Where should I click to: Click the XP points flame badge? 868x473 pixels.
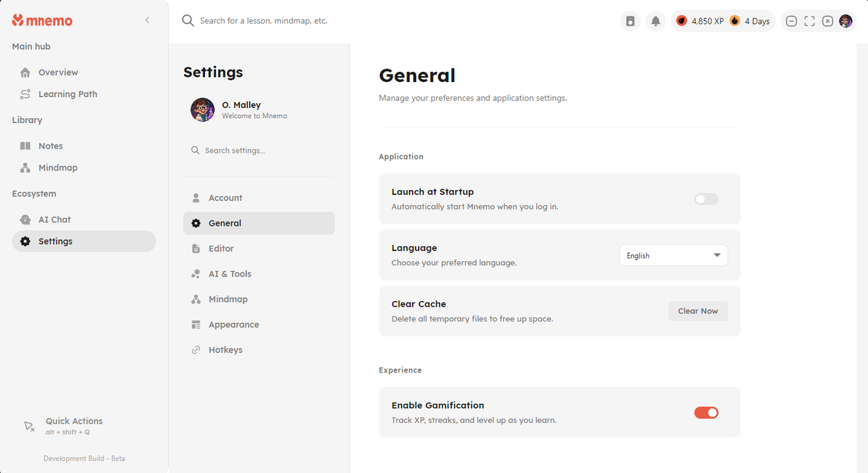point(681,21)
